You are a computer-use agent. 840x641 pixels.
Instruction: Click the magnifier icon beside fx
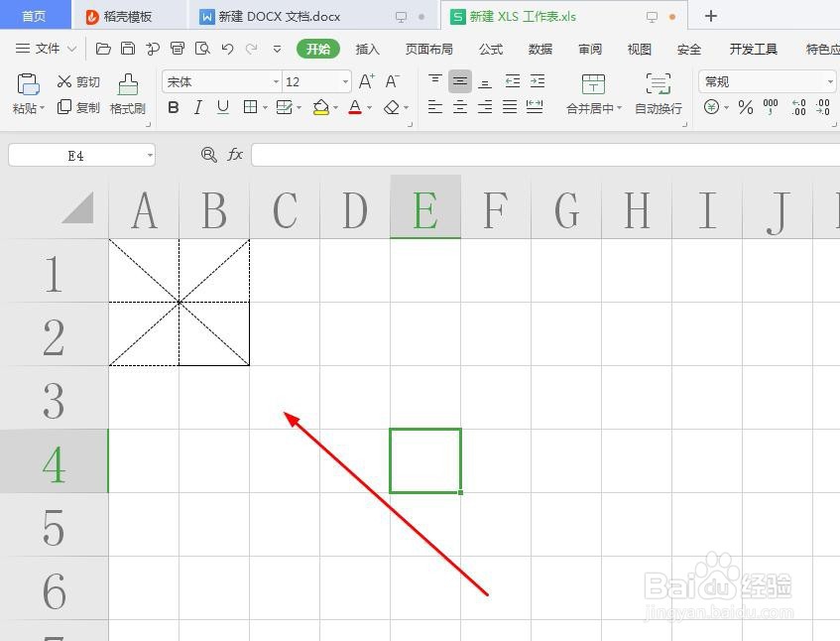pyautogui.click(x=208, y=155)
